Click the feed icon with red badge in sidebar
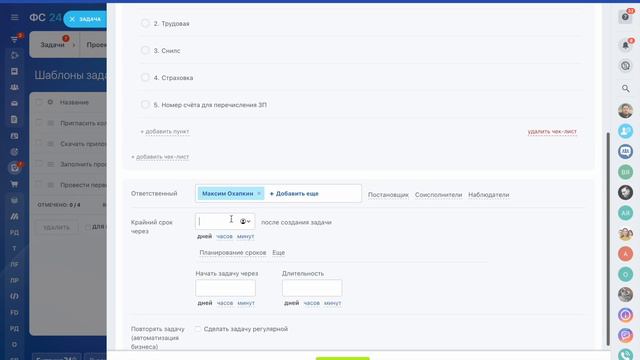 [15, 39]
